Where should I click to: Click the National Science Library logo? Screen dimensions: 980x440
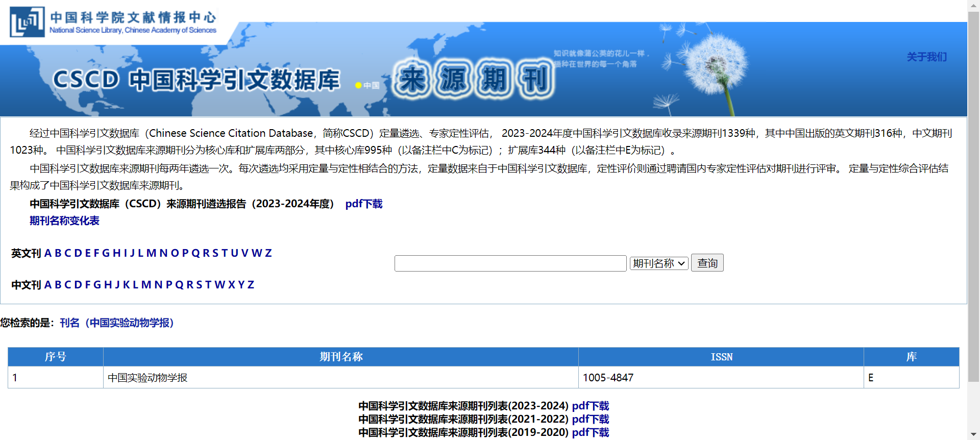[x=113, y=22]
